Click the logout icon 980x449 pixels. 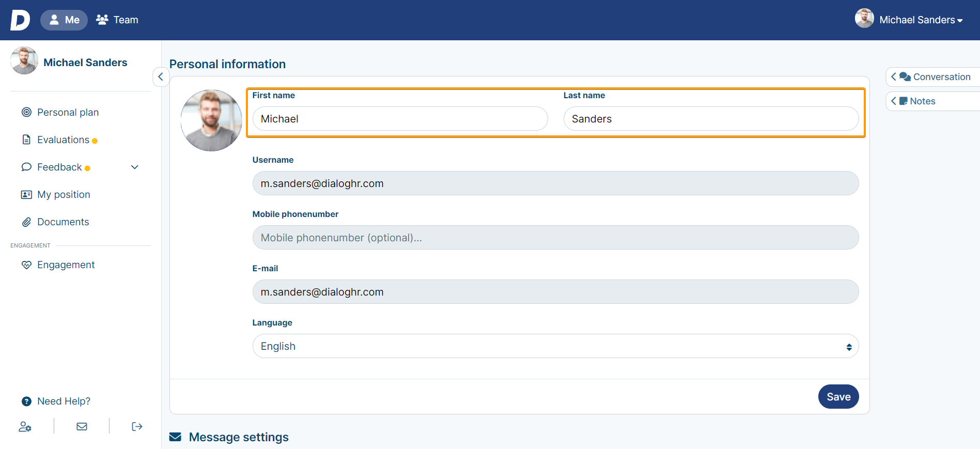click(x=137, y=426)
